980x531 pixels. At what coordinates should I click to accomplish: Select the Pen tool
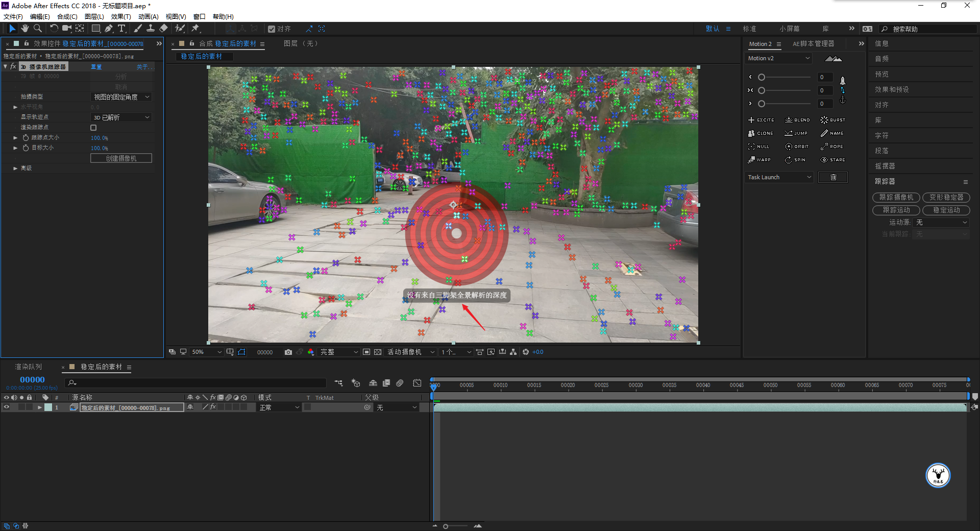pos(109,29)
